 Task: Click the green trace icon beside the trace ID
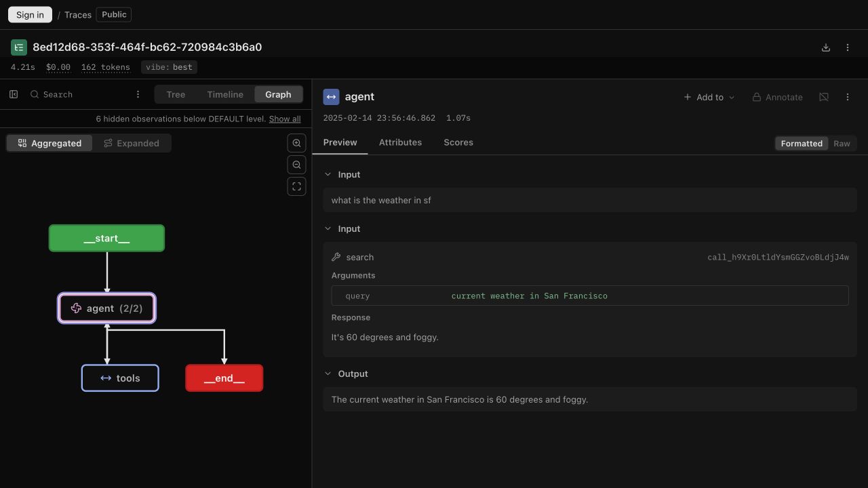pos(19,47)
